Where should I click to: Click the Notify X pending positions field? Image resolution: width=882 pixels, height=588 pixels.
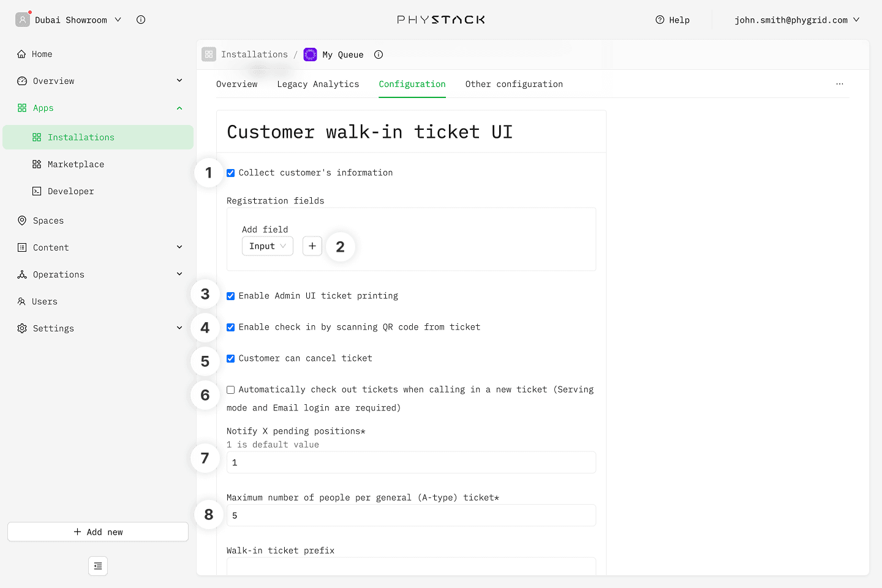click(411, 462)
